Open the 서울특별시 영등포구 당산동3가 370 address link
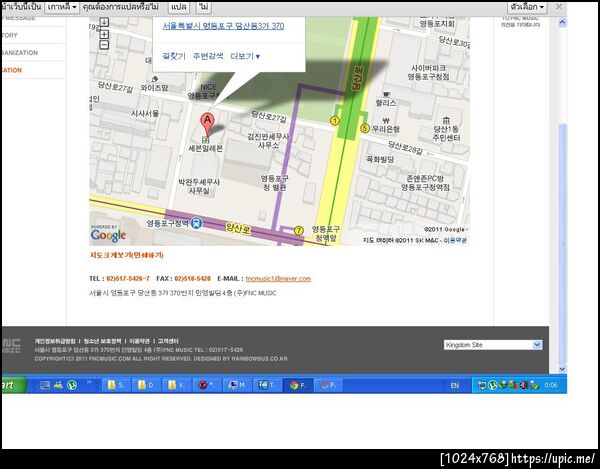Image resolution: width=600 pixels, height=469 pixels. pos(223,26)
